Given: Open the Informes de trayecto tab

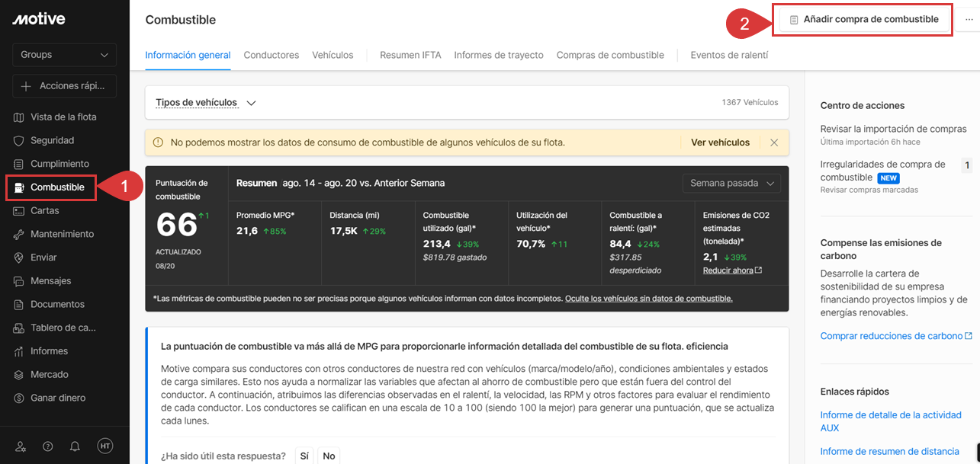Looking at the screenshot, I should [499, 55].
